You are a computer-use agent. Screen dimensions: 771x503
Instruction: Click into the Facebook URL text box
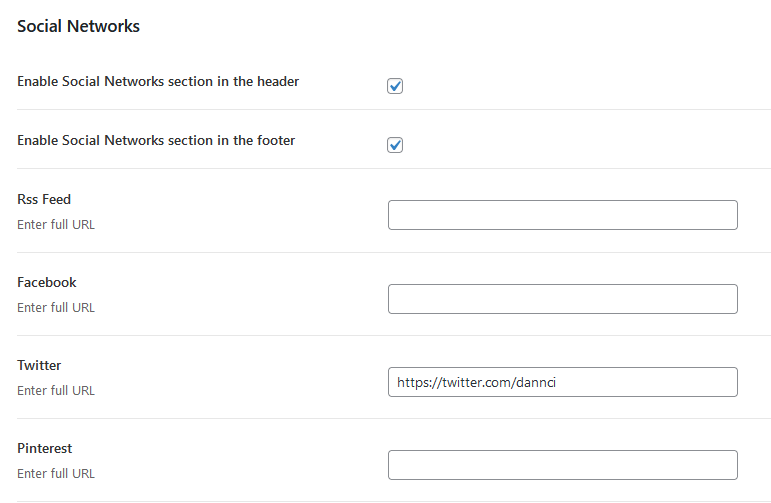[x=562, y=298]
